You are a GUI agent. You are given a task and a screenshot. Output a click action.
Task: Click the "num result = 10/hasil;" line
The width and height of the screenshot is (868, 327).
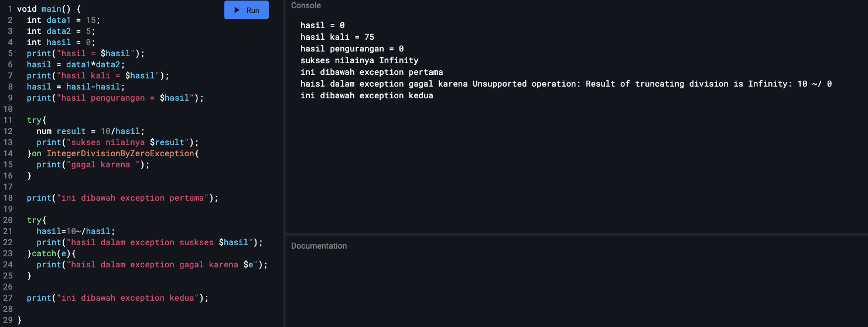click(x=90, y=131)
